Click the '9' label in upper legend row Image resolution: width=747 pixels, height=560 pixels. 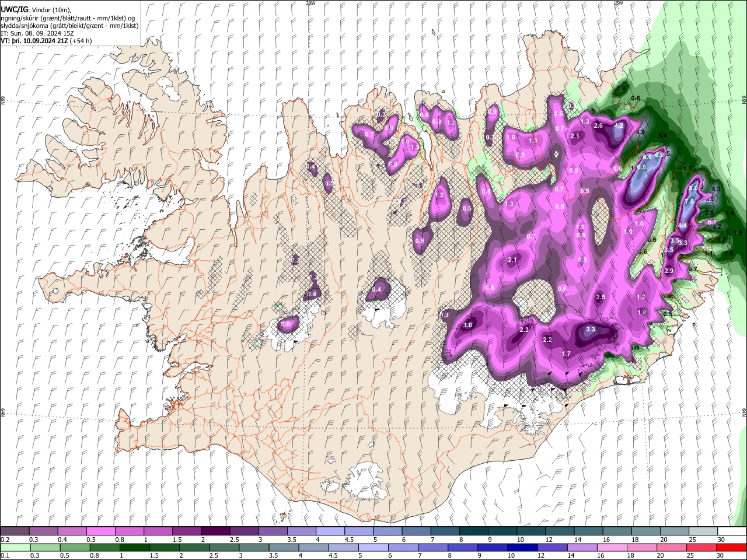pos(490,540)
